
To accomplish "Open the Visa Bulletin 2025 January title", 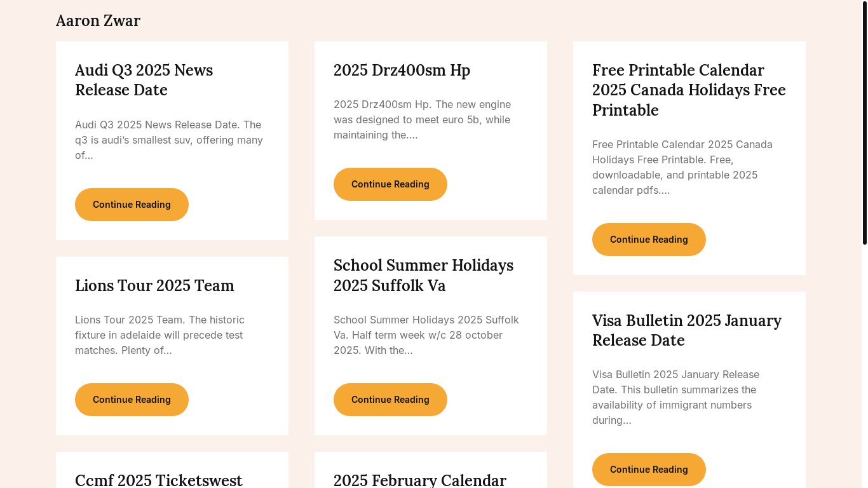I will (x=687, y=330).
